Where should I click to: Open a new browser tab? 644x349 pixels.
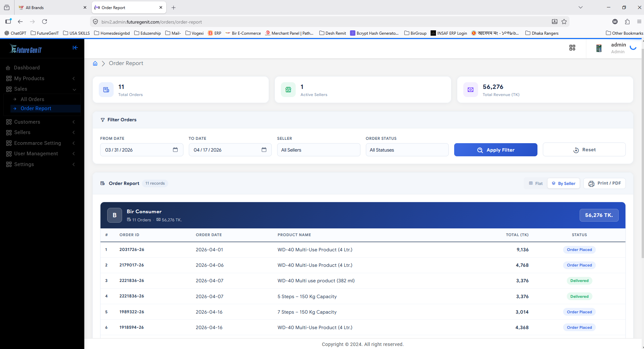coord(173,7)
